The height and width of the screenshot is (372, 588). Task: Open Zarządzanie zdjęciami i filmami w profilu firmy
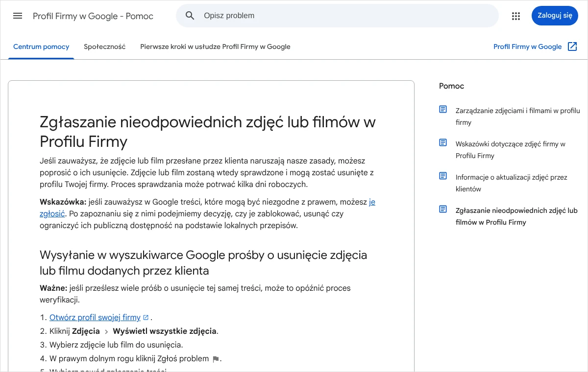(x=517, y=116)
